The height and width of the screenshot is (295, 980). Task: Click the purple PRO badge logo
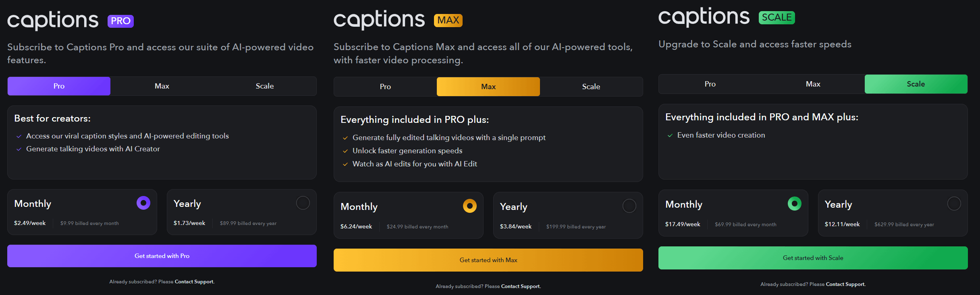pyautogui.click(x=120, y=21)
